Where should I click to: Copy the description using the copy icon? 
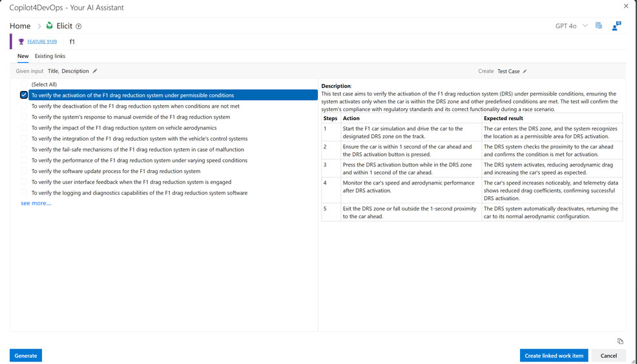click(x=620, y=341)
